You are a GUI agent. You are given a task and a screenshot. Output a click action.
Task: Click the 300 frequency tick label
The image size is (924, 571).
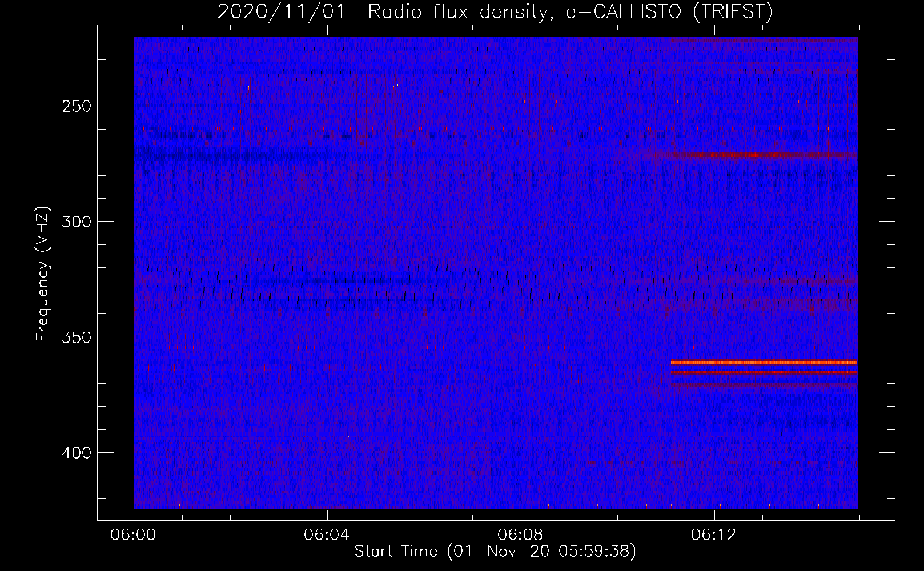77,222
